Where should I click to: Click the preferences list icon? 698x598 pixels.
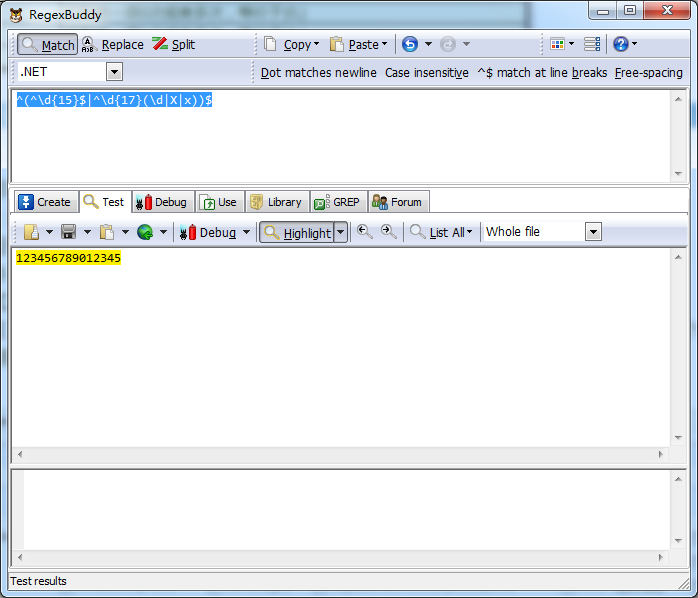tap(592, 44)
